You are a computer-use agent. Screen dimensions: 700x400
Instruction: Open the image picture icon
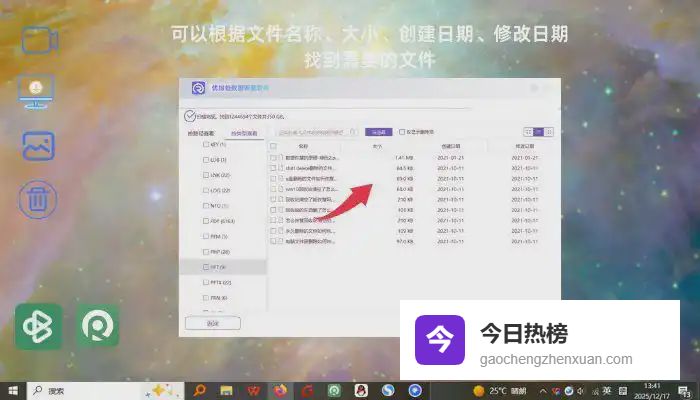pos(38,146)
